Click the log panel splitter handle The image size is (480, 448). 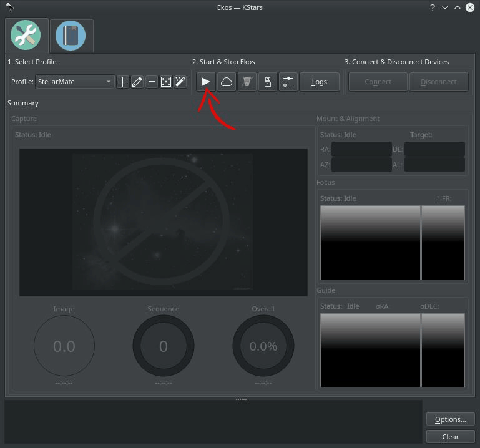coord(241,399)
